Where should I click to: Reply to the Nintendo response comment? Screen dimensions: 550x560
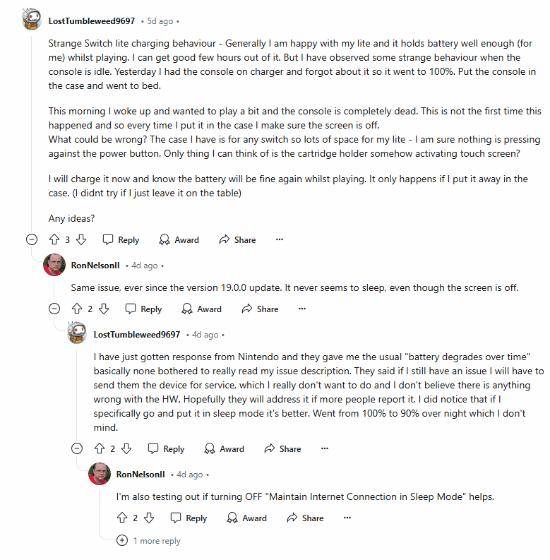tap(166, 449)
